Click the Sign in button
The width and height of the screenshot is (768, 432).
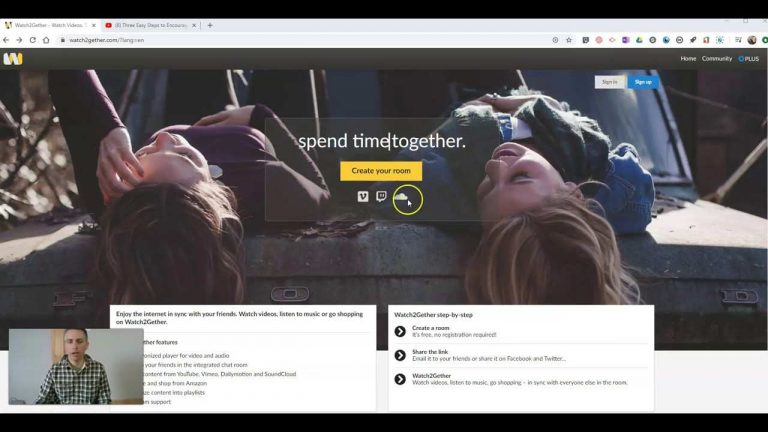[x=610, y=82]
